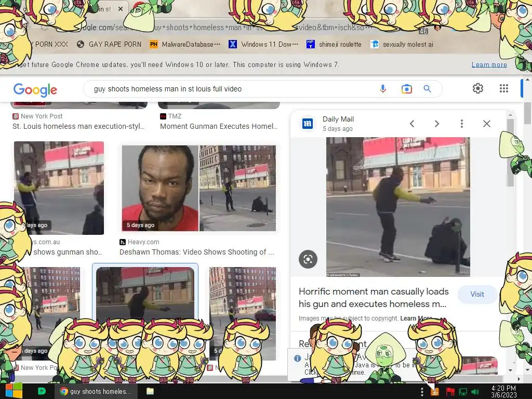
Task: Click main page vertical scrollbar
Action: (x=528, y=113)
